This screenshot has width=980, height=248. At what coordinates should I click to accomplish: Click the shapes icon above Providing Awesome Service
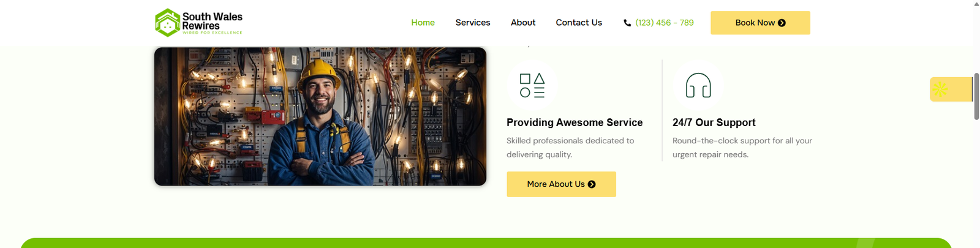coord(532,86)
